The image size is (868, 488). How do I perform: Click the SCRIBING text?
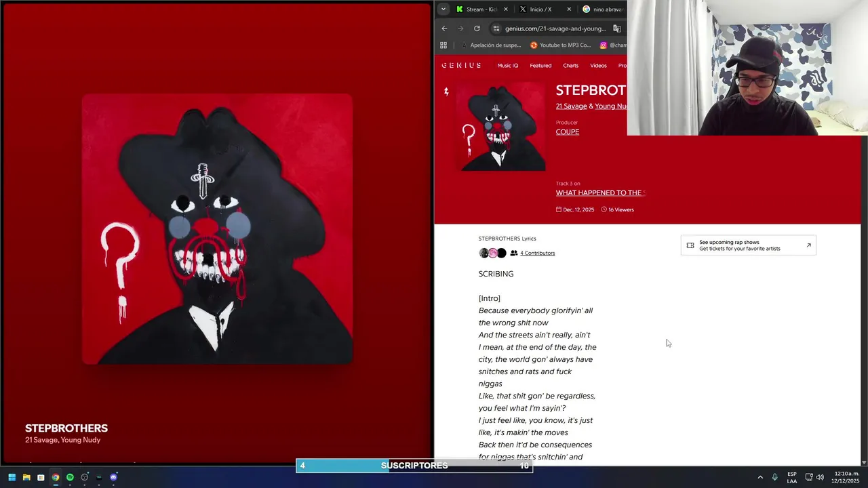[496, 274]
